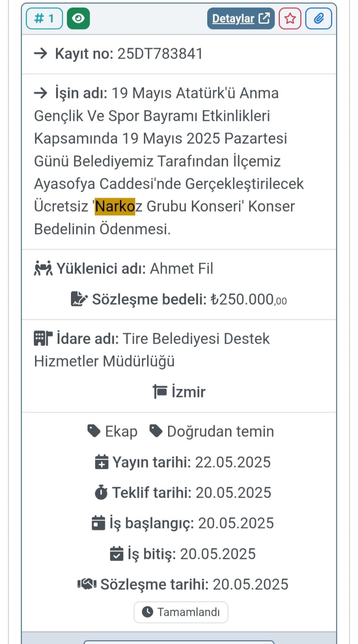
Task: Click the building icon beside İdare adı
Action: 43,338
